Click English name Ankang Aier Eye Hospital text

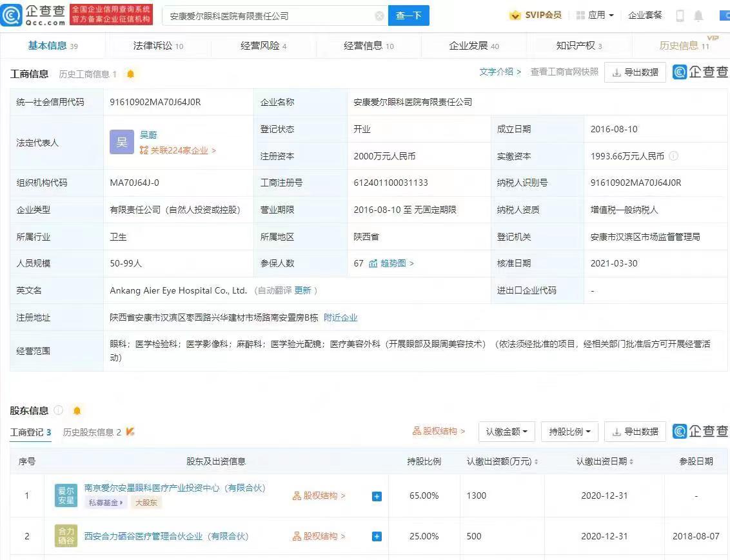(179, 290)
